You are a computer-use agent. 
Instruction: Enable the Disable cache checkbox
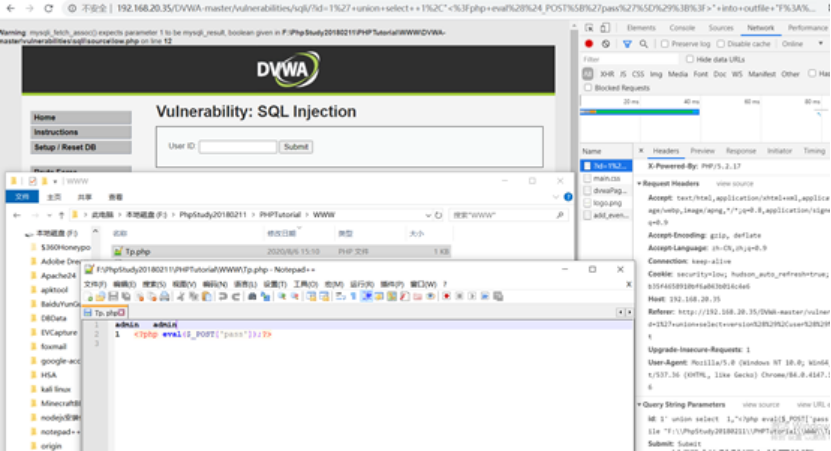(x=721, y=44)
